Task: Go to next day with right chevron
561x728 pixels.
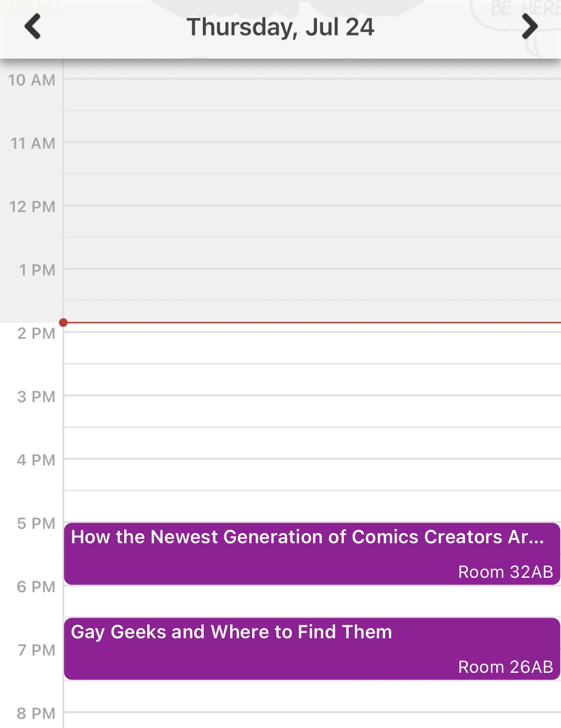Action: (x=529, y=26)
